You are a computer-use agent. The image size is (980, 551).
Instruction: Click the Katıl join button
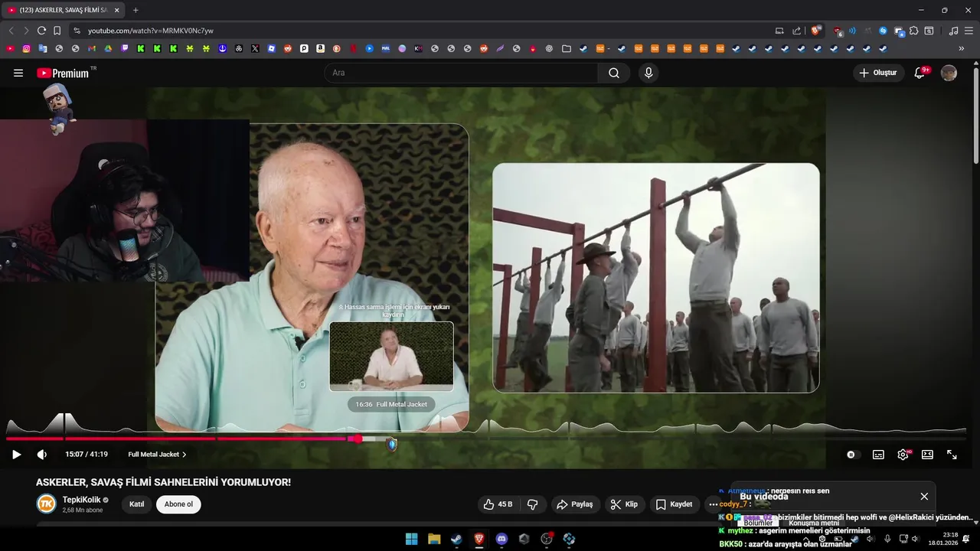point(136,504)
